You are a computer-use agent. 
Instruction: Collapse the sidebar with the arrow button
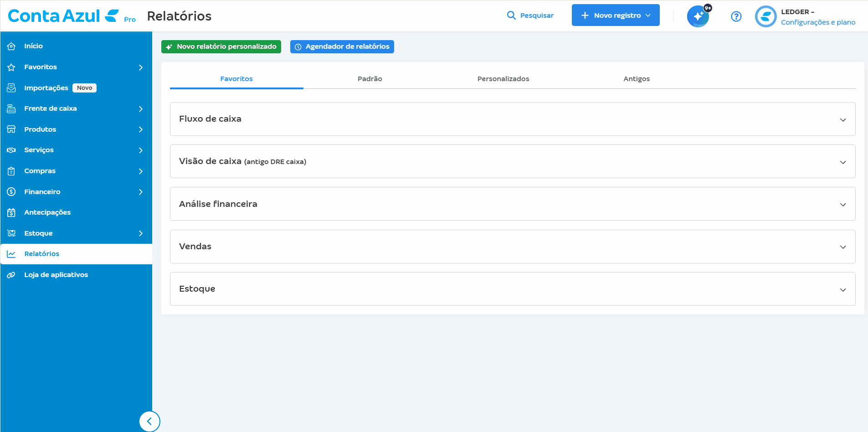click(x=149, y=422)
